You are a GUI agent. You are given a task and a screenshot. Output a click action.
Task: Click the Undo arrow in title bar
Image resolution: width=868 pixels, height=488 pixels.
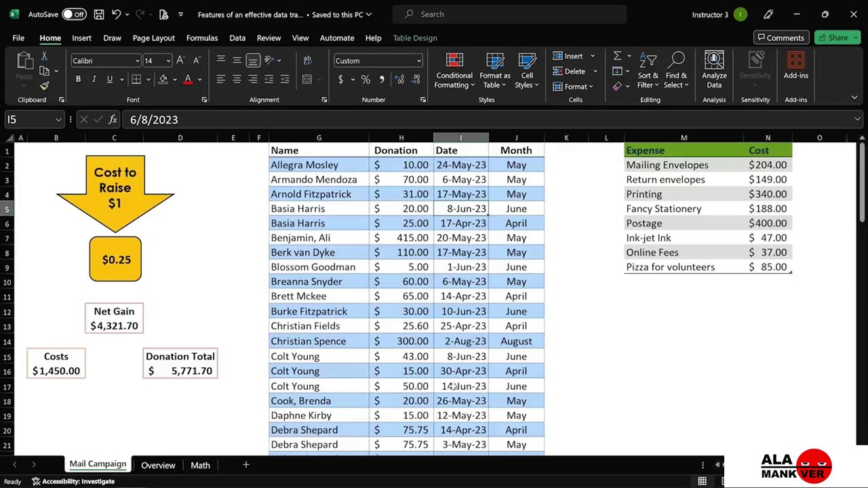click(x=116, y=14)
